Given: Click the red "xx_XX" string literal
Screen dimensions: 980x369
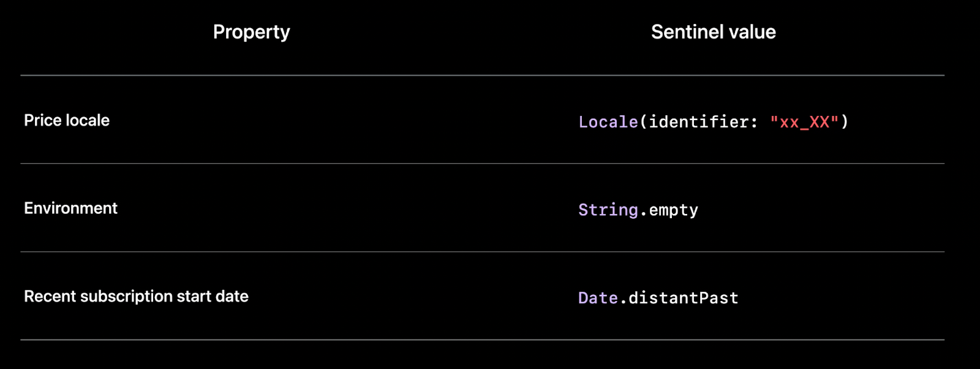Looking at the screenshot, I should point(804,122).
